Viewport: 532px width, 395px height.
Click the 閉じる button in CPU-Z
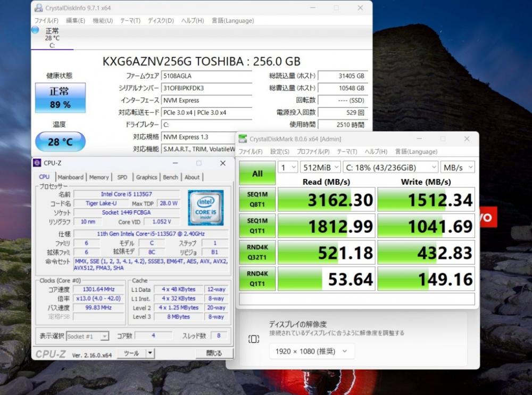point(214,353)
